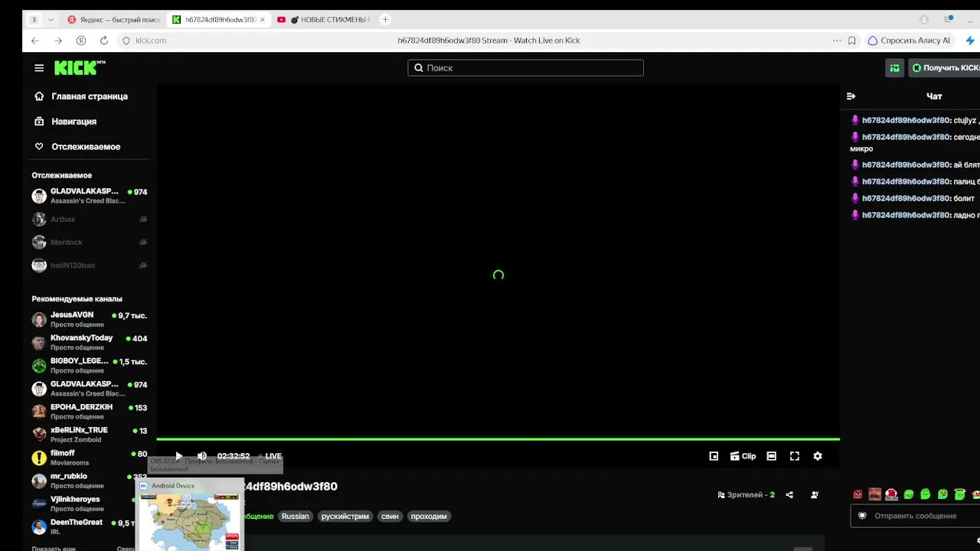Go back in browser history
This screenshot has width=980, height=551.
[x=35, y=41]
